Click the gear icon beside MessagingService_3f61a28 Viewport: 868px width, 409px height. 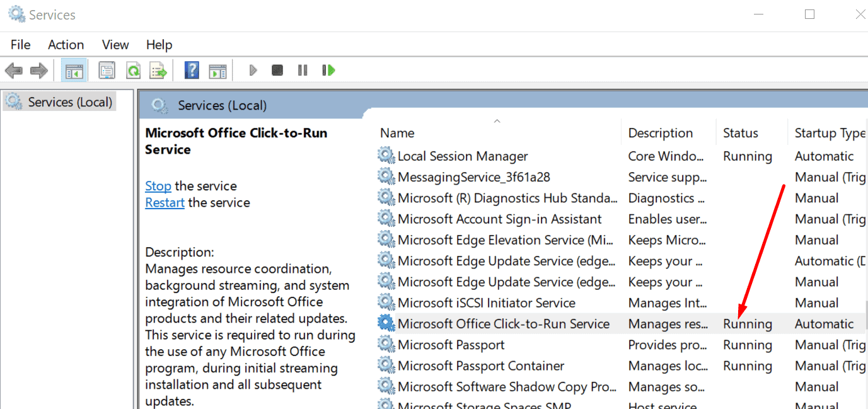coord(386,176)
